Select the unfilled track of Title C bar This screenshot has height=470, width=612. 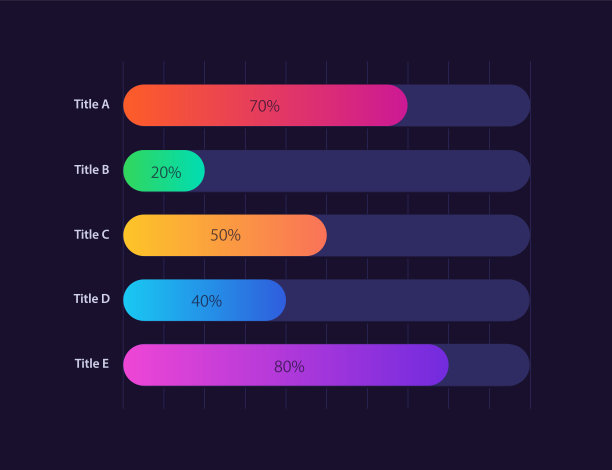point(428,236)
